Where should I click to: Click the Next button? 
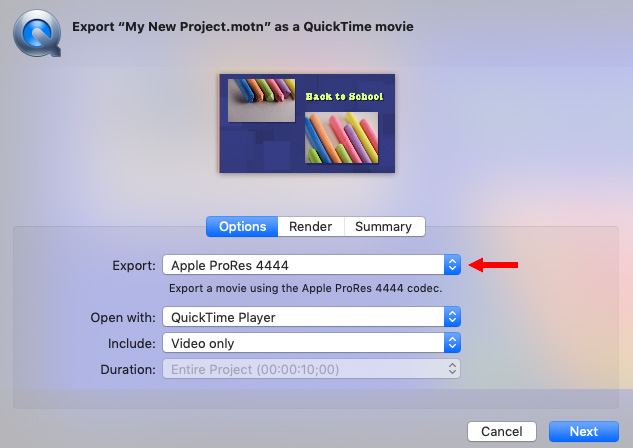(x=584, y=431)
